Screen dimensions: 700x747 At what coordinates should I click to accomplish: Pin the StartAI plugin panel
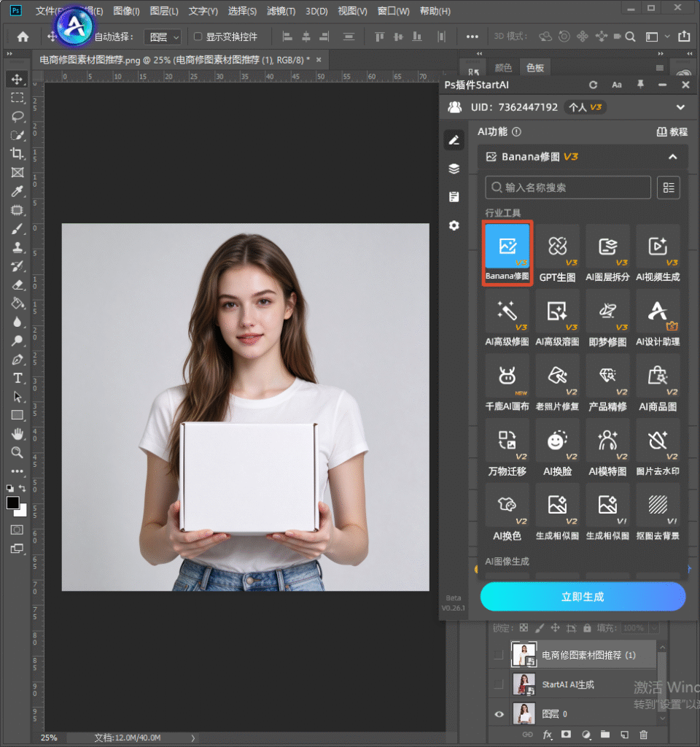point(640,85)
